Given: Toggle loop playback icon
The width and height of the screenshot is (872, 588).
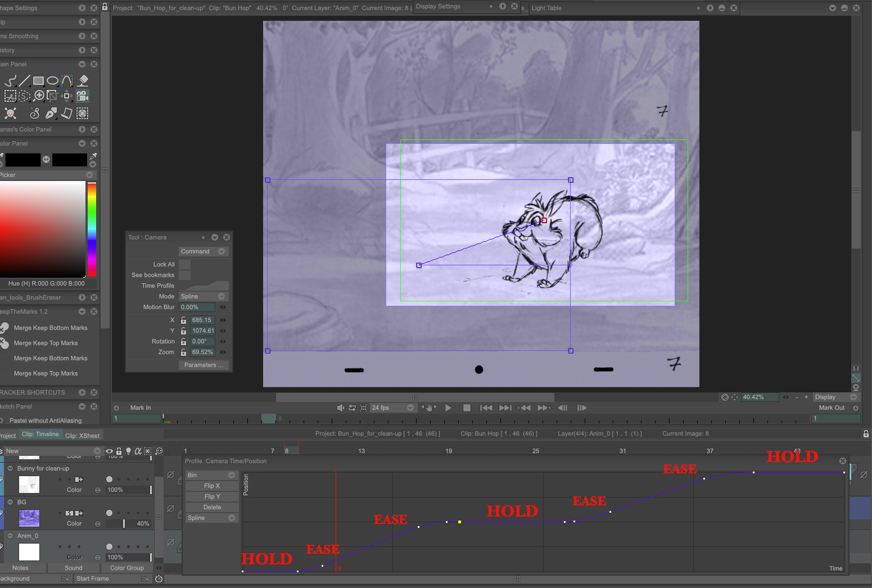Looking at the screenshot, I should (352, 408).
